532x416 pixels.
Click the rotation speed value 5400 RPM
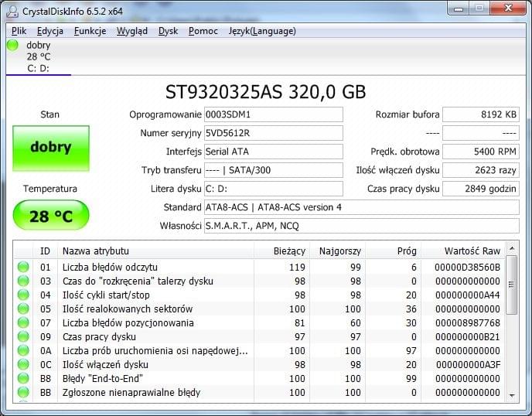[x=481, y=152]
